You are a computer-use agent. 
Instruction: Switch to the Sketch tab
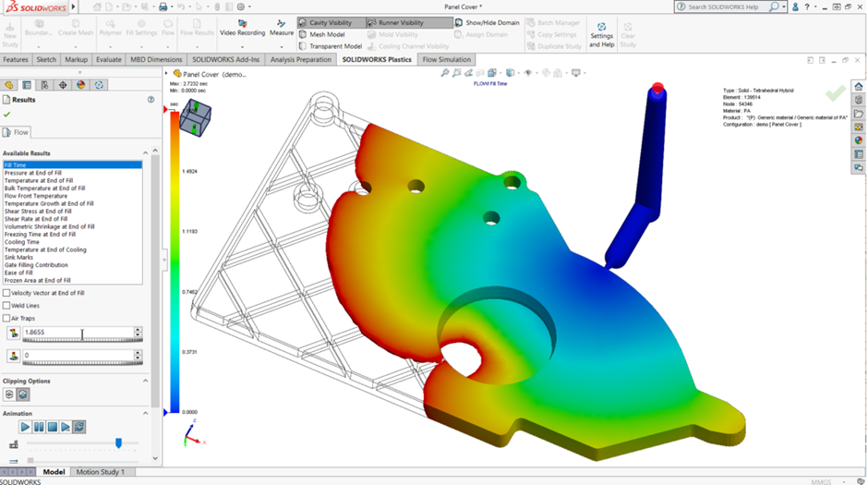pyautogui.click(x=46, y=59)
